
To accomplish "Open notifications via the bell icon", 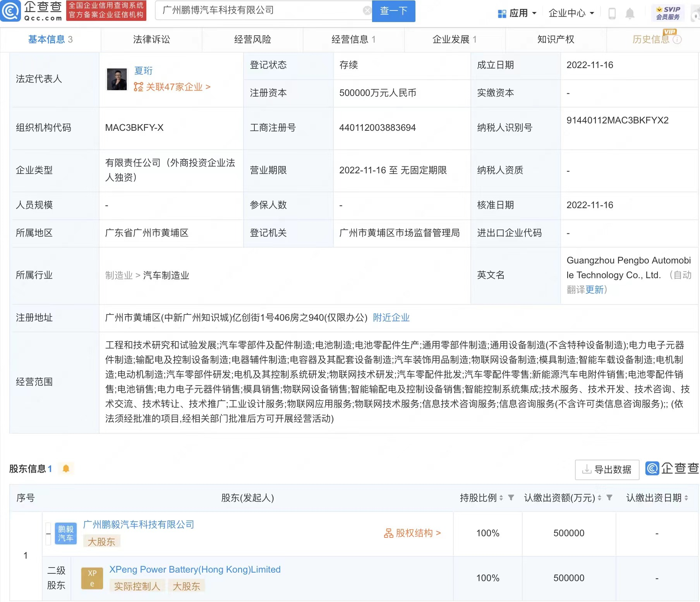I will [631, 13].
